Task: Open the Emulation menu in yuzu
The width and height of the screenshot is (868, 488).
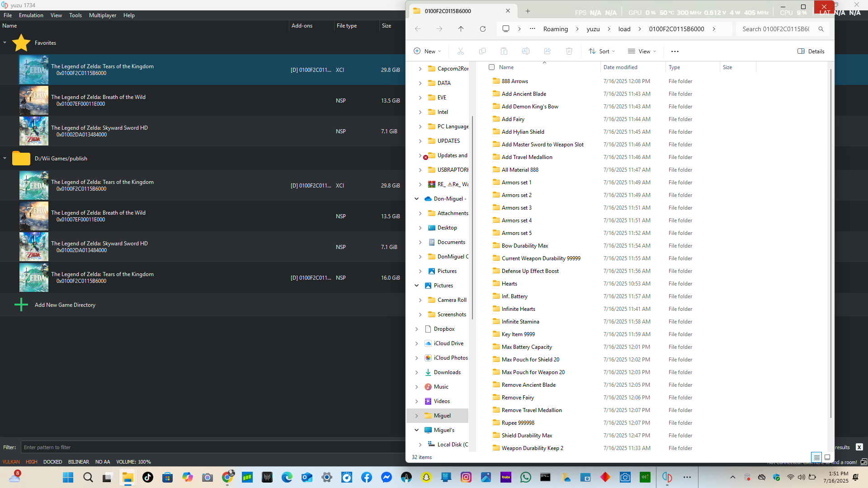Action: pos(31,15)
